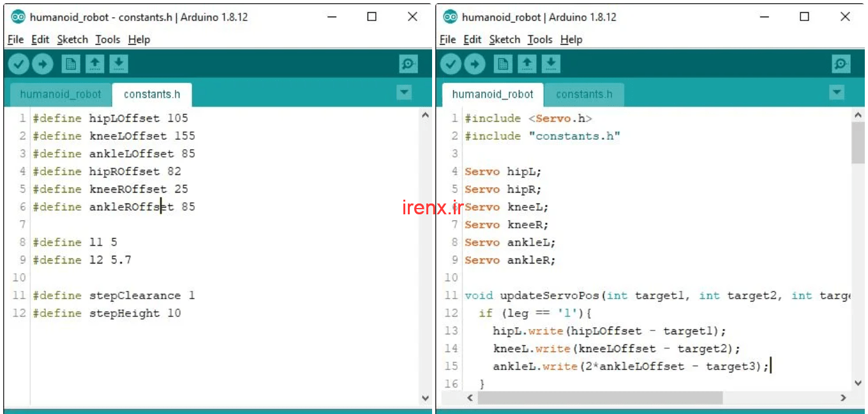Open Tools menu in right window
This screenshot has height=414, width=868.
[x=539, y=40]
